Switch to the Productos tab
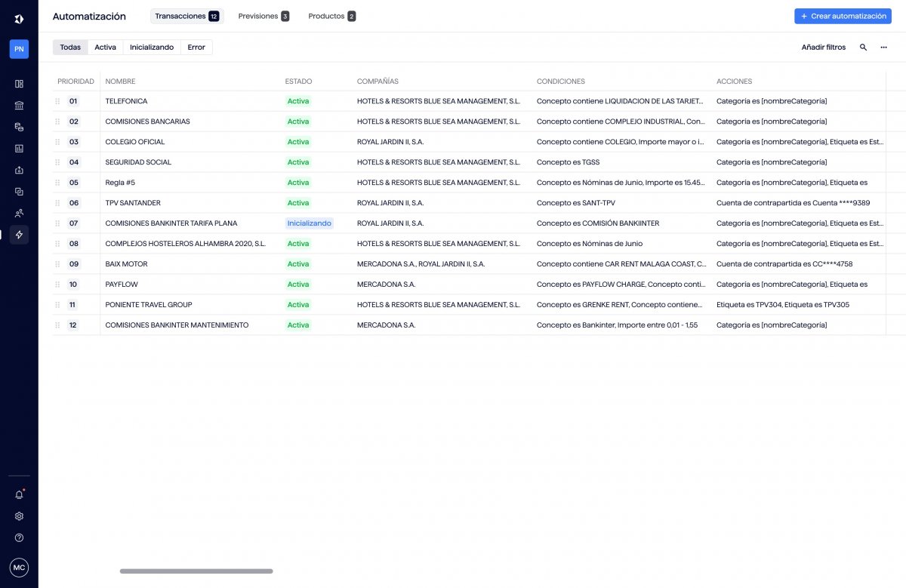The image size is (906, 588). [x=331, y=16]
